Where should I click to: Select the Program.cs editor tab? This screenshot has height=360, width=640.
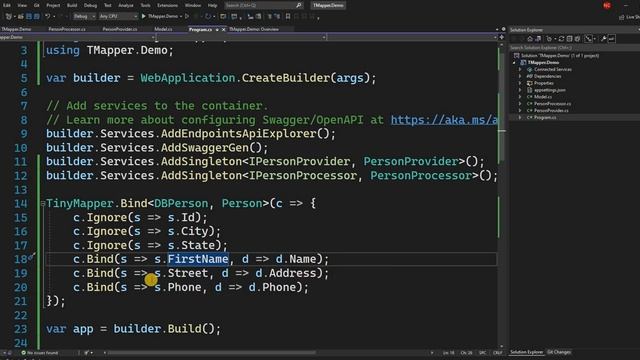click(200, 29)
